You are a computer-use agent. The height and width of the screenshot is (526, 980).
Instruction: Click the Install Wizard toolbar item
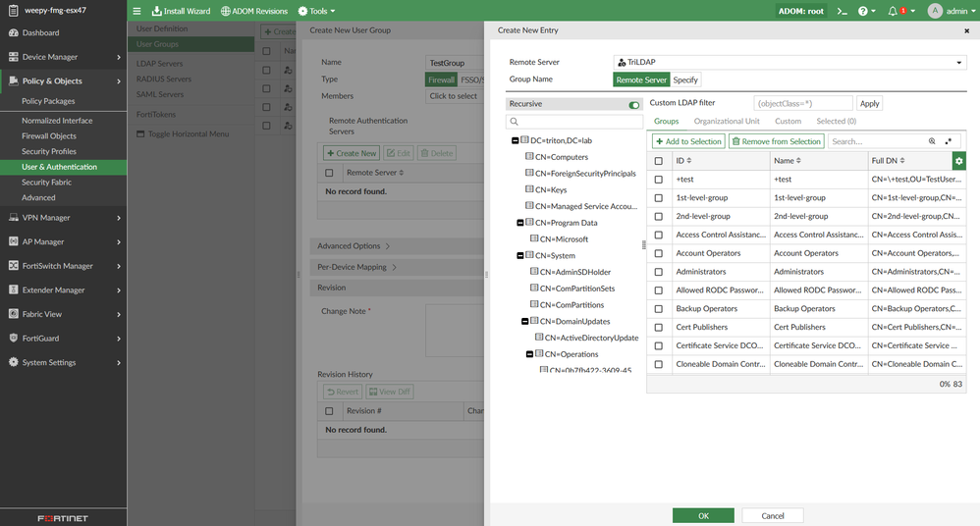pos(181,11)
